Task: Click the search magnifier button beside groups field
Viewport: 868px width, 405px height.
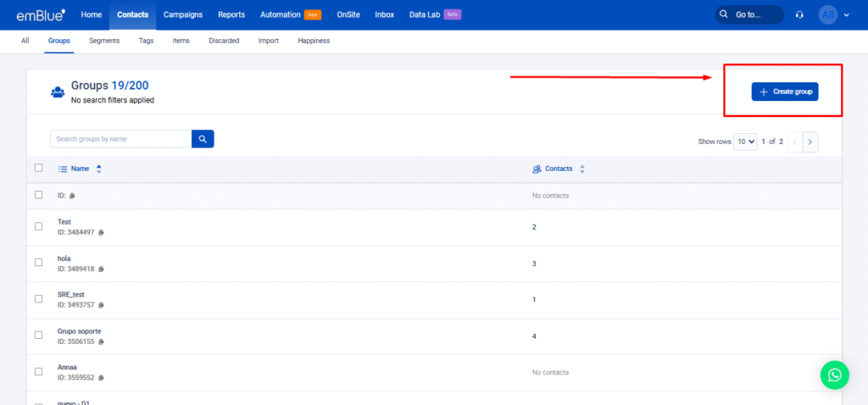Action: [x=203, y=139]
